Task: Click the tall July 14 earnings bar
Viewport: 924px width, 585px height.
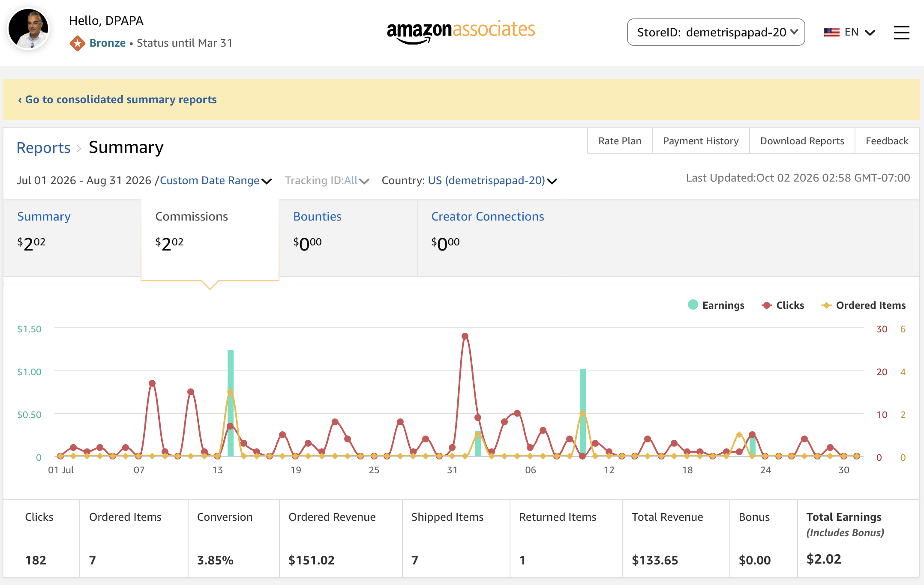Action: (x=231, y=403)
